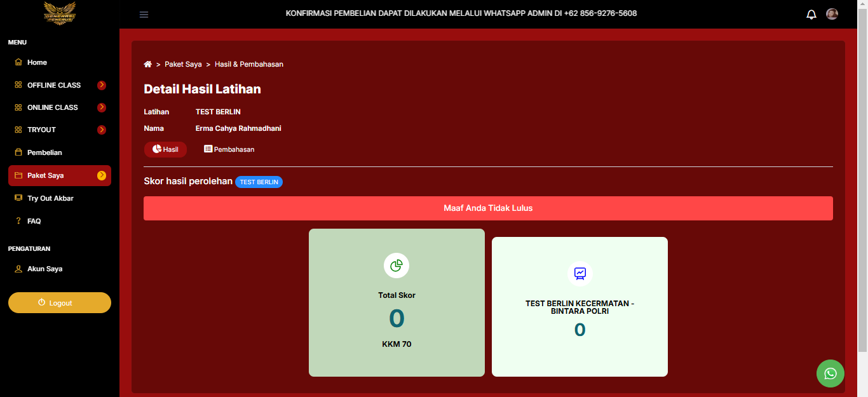This screenshot has width=868, height=397.
Task: Click the TEST BERLIN blue badge
Action: click(x=259, y=182)
